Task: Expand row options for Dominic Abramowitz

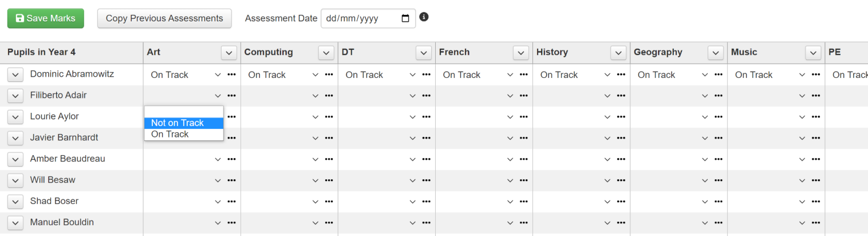Action: [15, 74]
